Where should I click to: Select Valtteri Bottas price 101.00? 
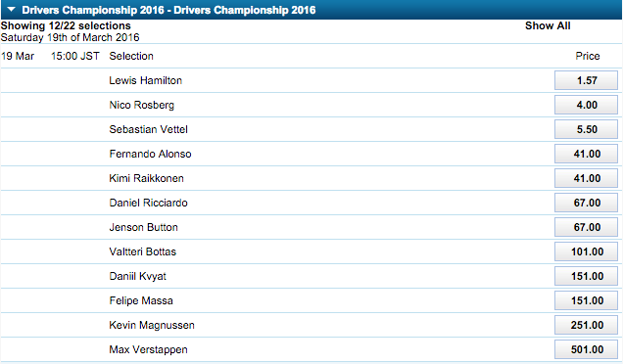click(586, 252)
